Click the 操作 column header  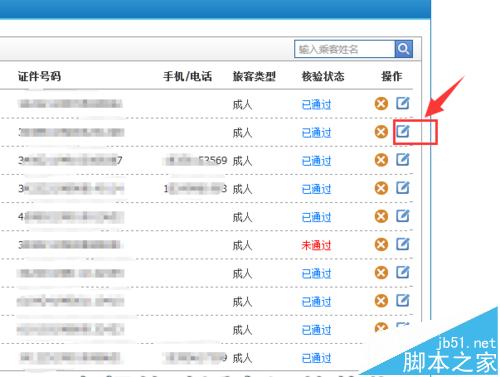(392, 76)
